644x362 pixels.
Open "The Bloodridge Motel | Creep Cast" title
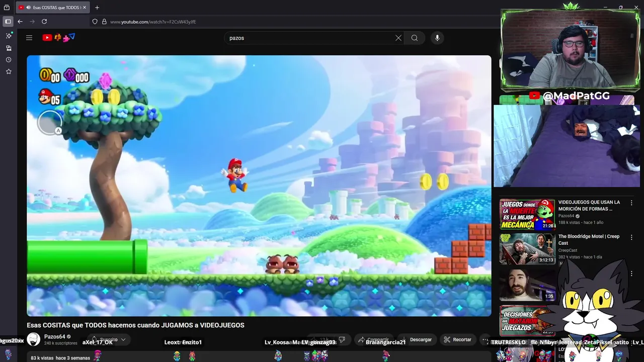589,239
